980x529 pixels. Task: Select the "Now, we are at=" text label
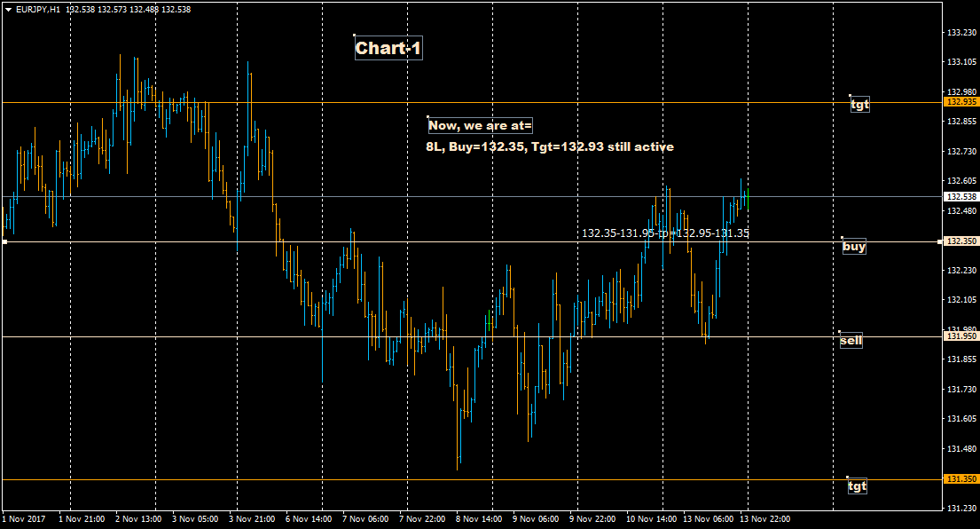(480, 126)
